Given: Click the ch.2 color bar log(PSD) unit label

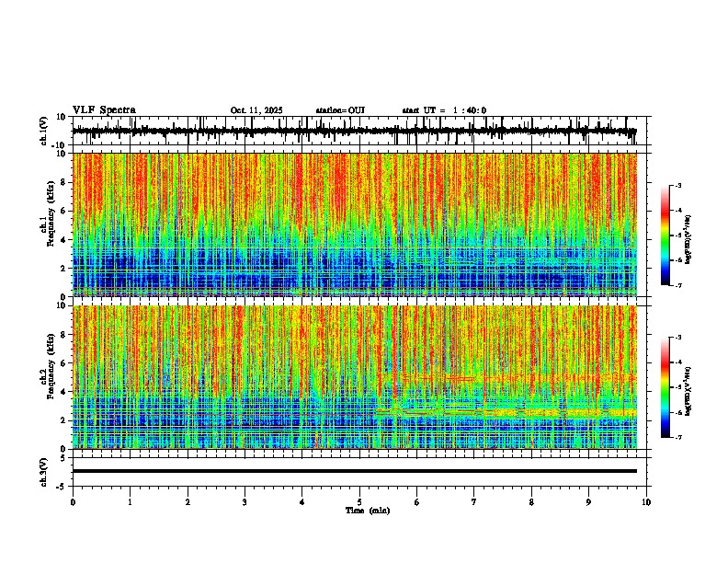Looking at the screenshot, I should [688, 391].
